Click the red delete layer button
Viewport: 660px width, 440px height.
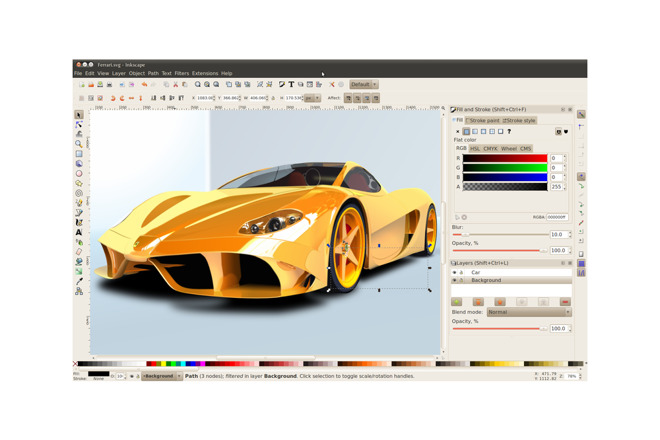565,302
